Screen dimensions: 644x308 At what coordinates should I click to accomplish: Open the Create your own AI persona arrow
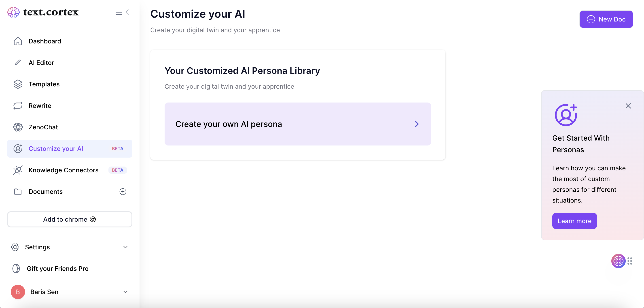[417, 124]
